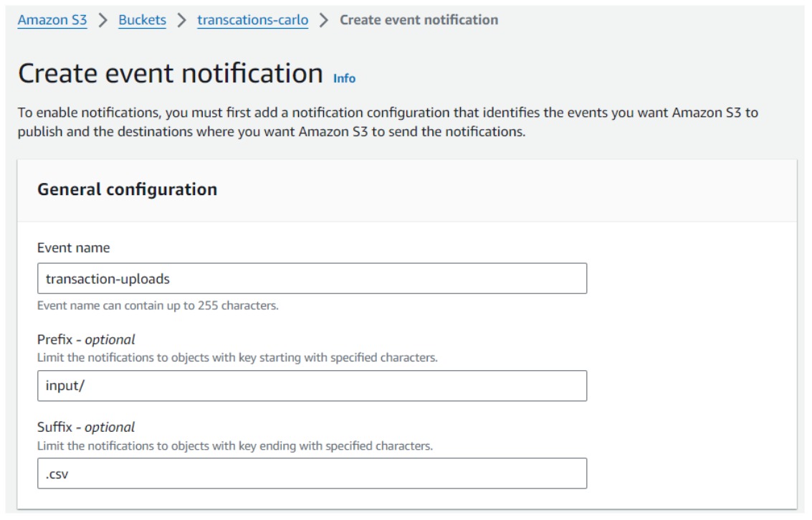Viewport: 812px width, 520px height.
Task: Click the Event name field label
Action: click(73, 247)
